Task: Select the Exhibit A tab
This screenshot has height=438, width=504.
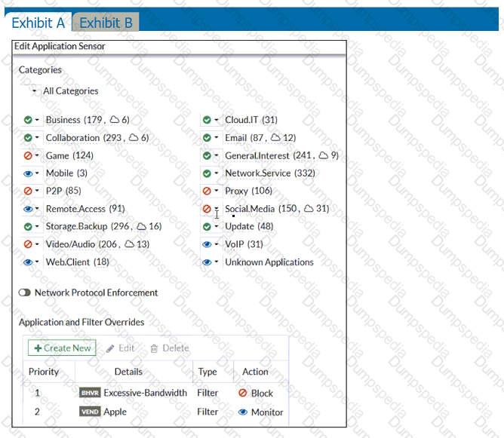Action: click(38, 23)
